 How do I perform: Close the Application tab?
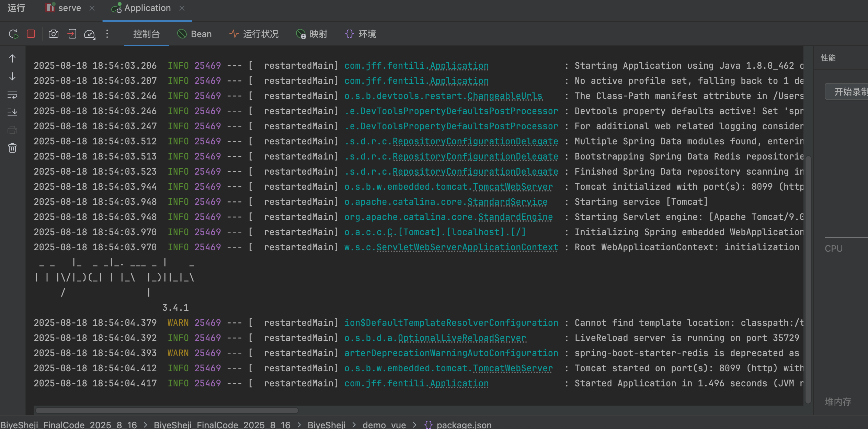[x=182, y=8]
